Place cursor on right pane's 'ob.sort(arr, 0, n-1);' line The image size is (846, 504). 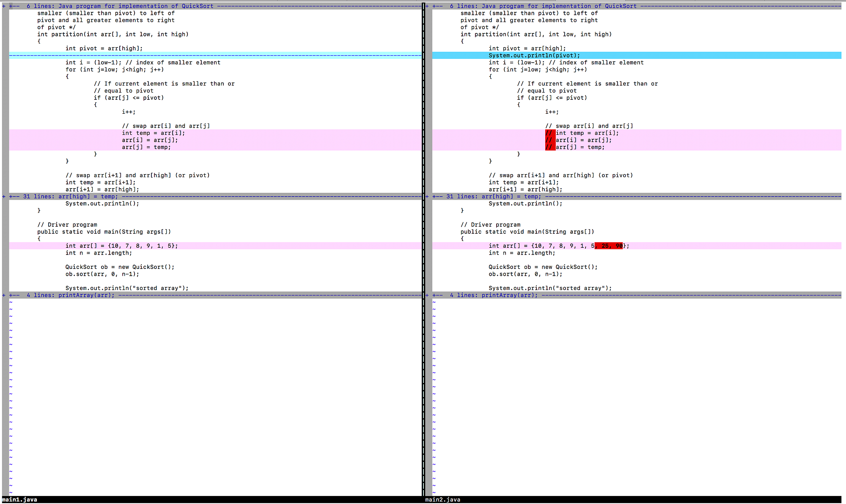point(525,274)
